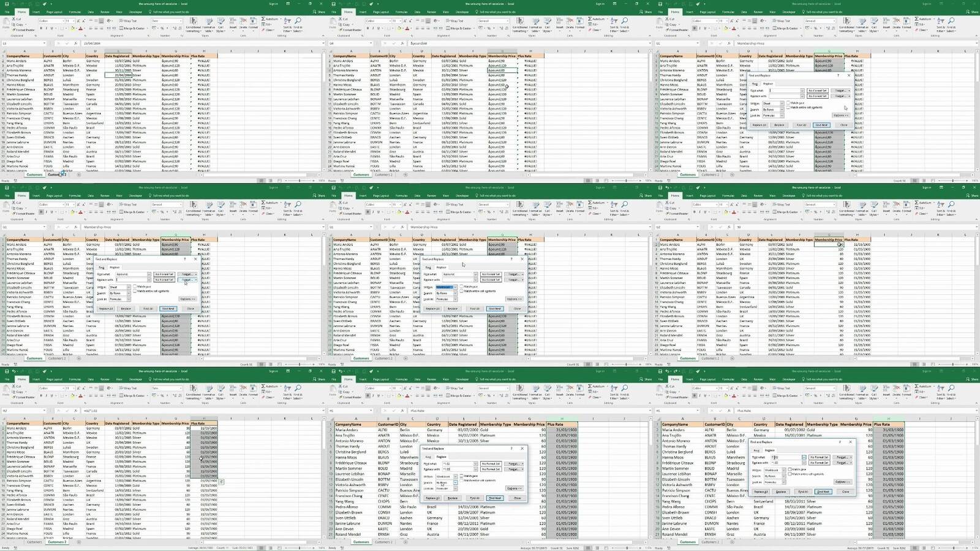
Task: Click Close button in bottom-right Find dialog
Action: (845, 492)
